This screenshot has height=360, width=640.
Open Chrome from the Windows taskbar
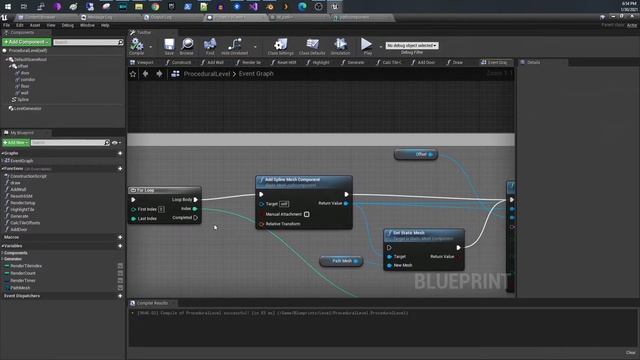[x=155, y=7]
